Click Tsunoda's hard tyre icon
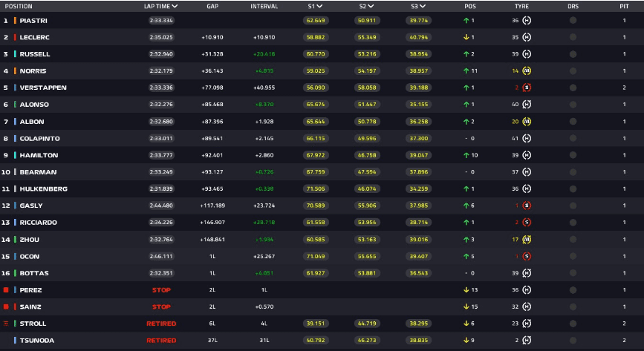Screen dimensions: 644x351 point(527,341)
